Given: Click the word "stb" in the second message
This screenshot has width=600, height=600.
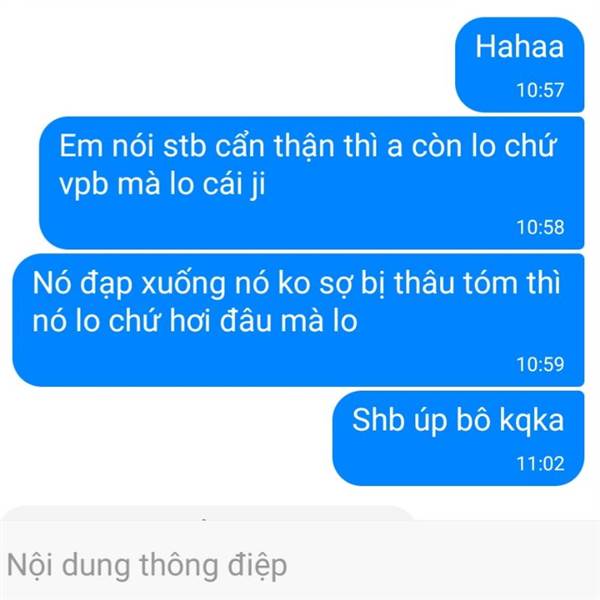Looking at the screenshot, I should (x=185, y=146).
